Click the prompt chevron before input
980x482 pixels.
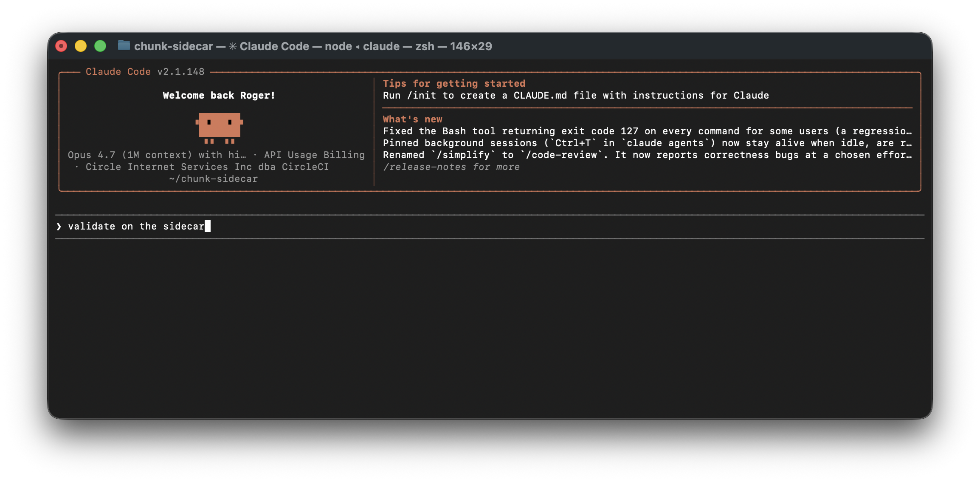point(59,227)
